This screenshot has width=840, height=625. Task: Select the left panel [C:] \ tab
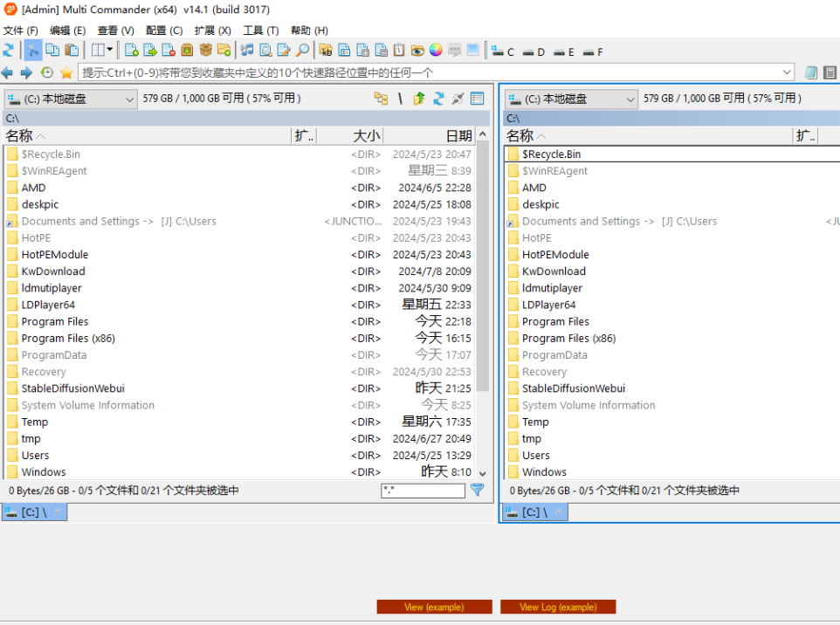pyautogui.click(x=33, y=512)
